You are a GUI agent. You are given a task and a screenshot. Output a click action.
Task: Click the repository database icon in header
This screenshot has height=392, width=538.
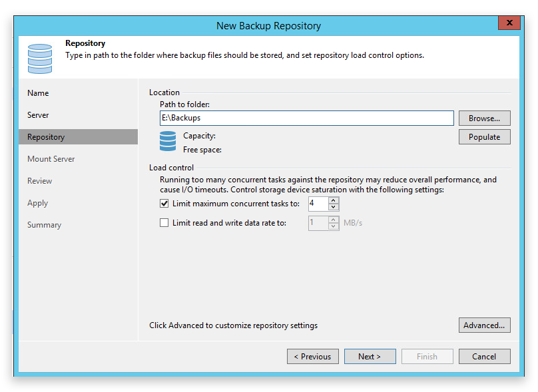(x=40, y=59)
